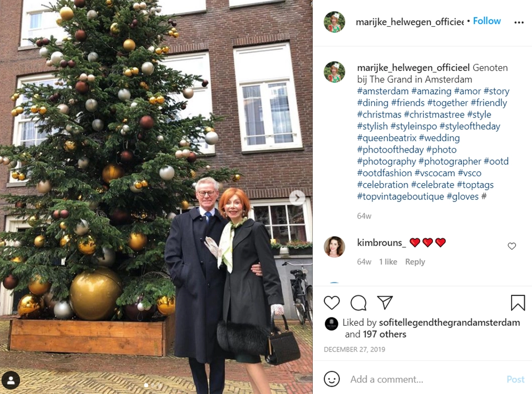Share post via paper plane icon
Image resolution: width=532 pixels, height=394 pixels.
385,302
